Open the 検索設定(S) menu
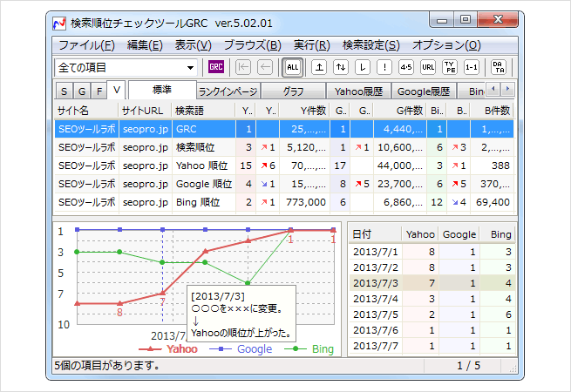Image resolution: width=571 pixels, height=392 pixels. click(x=371, y=45)
